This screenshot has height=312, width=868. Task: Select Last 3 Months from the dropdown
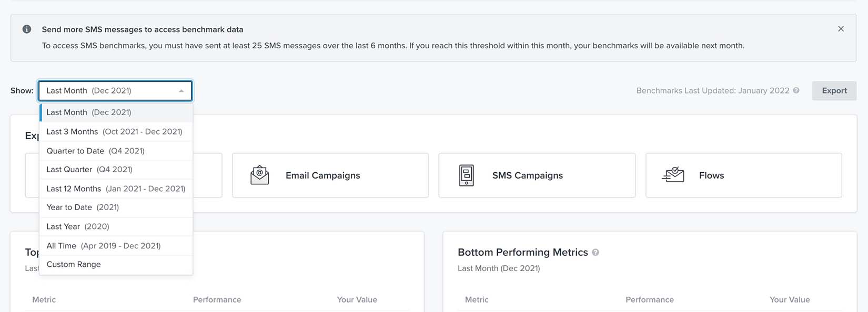[115, 131]
